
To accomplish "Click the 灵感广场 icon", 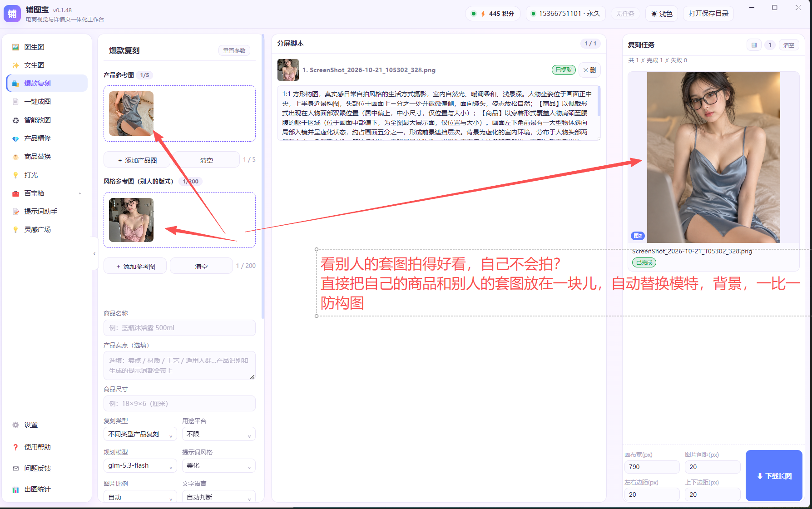I will (15, 230).
